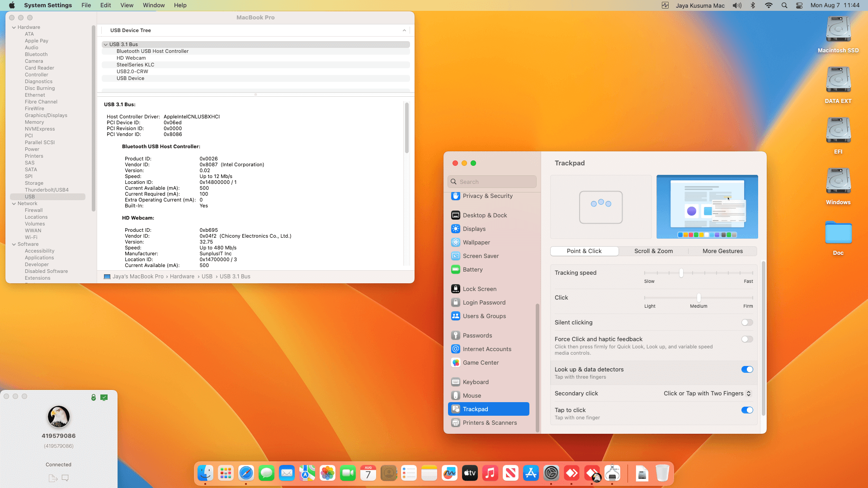868x488 pixels.
Task: Click the Hardware breadcrumb path link
Action: click(182, 276)
